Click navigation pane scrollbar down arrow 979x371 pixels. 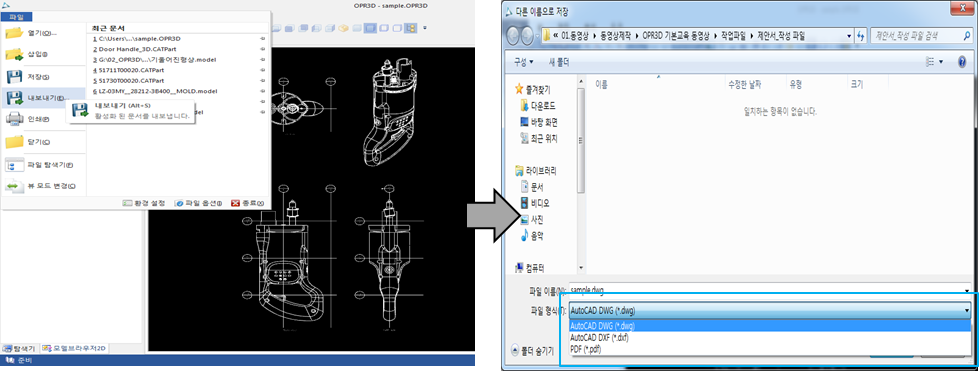coord(581,269)
